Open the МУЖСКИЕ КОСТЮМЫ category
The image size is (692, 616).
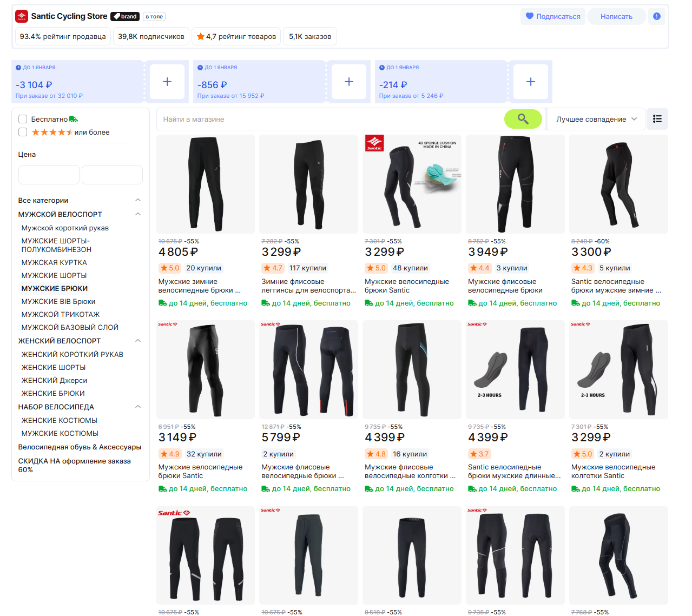pyautogui.click(x=60, y=433)
